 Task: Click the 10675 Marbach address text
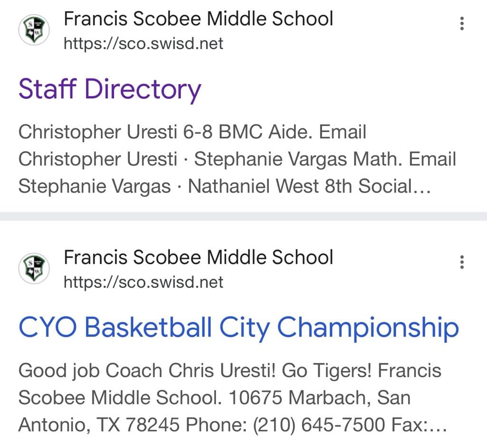click(300, 398)
